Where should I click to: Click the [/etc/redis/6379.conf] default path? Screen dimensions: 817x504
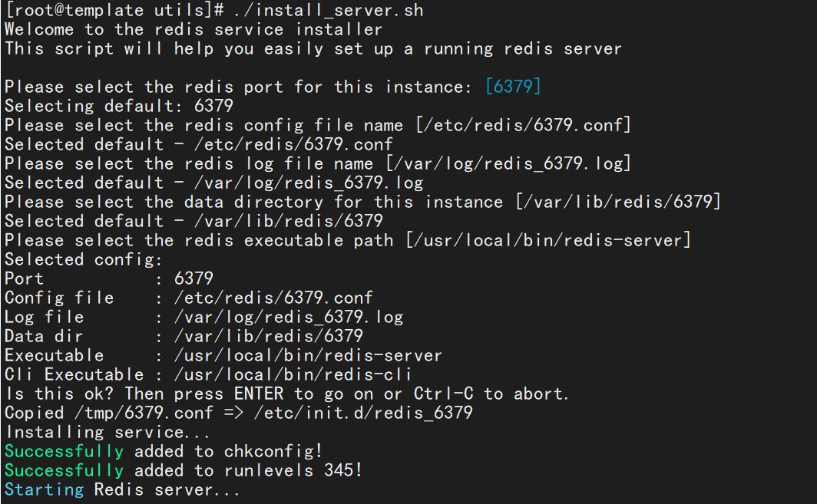pos(523,125)
